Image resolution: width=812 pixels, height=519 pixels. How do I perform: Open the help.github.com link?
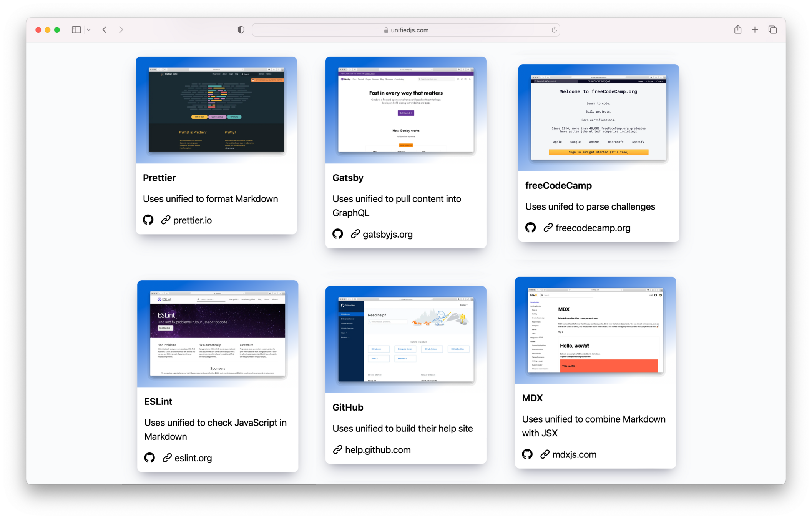click(377, 450)
